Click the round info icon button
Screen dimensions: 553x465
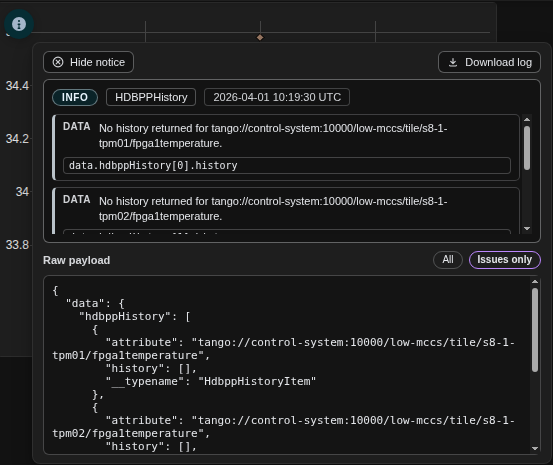click(x=19, y=24)
